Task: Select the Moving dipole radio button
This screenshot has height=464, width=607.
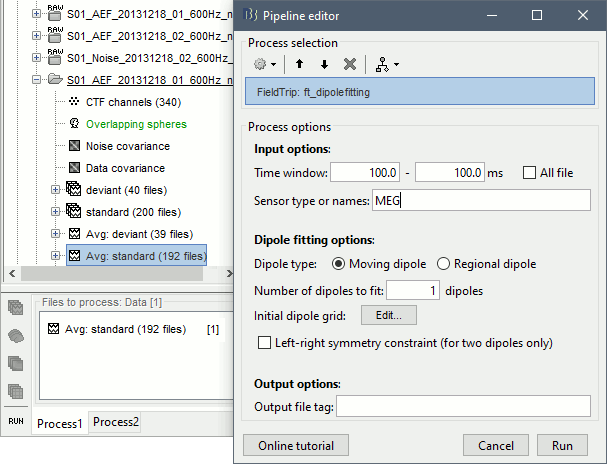Action: tap(339, 264)
